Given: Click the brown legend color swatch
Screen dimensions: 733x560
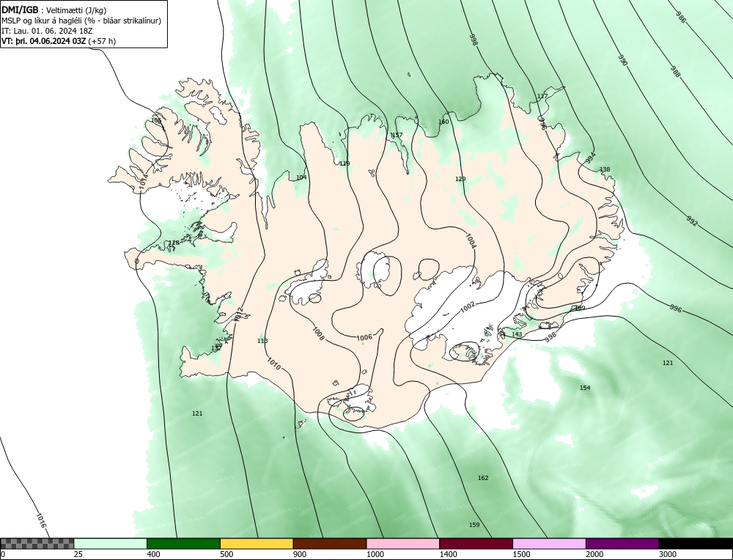Looking at the screenshot, I should point(330,544).
